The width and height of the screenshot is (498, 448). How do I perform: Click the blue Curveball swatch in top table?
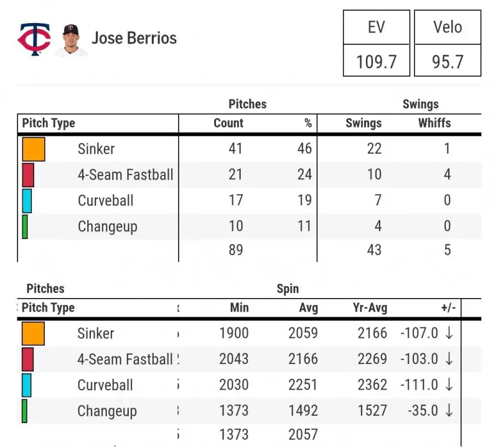click(27, 201)
